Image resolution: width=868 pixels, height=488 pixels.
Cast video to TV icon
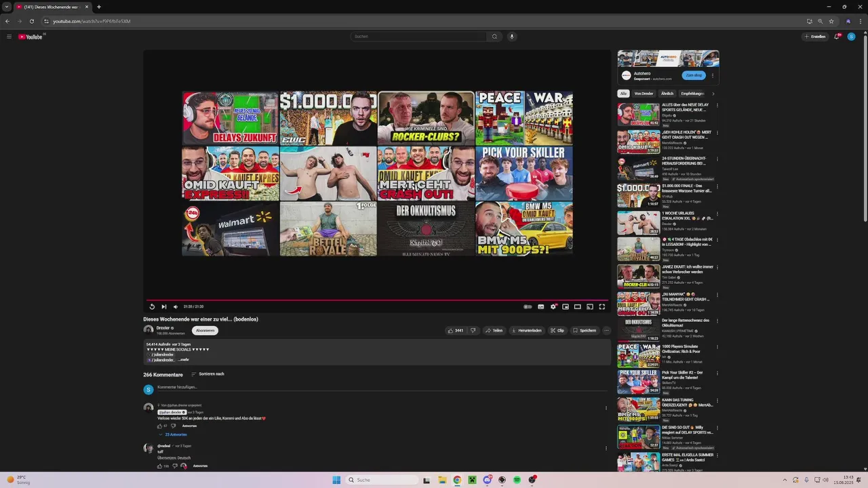coord(590,306)
